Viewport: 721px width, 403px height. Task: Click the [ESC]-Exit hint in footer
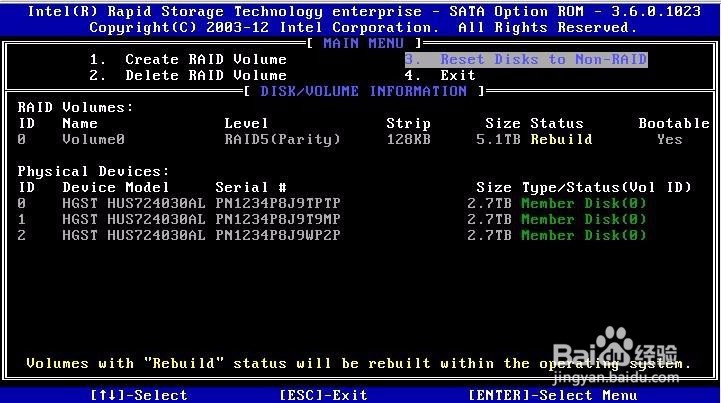pyautogui.click(x=323, y=395)
